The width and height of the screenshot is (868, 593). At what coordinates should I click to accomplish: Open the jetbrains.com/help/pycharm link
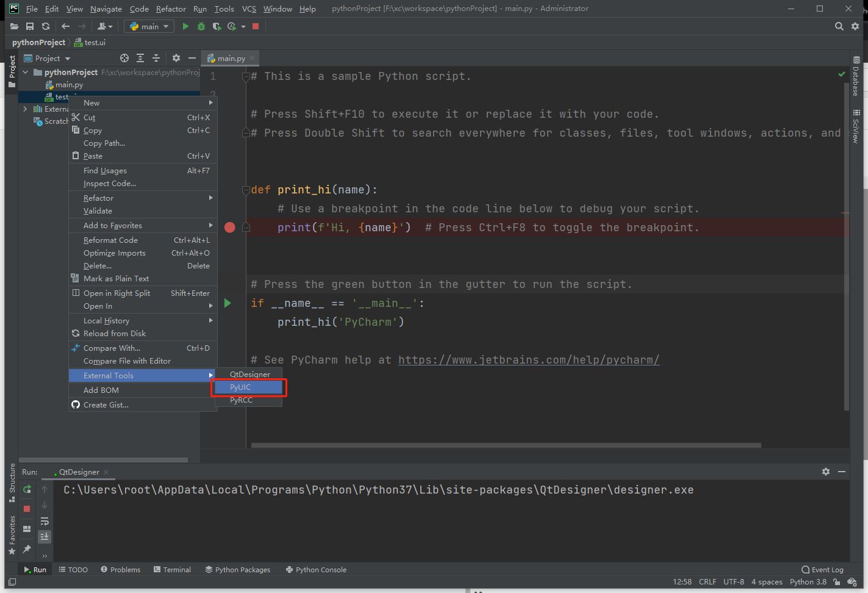coord(529,360)
